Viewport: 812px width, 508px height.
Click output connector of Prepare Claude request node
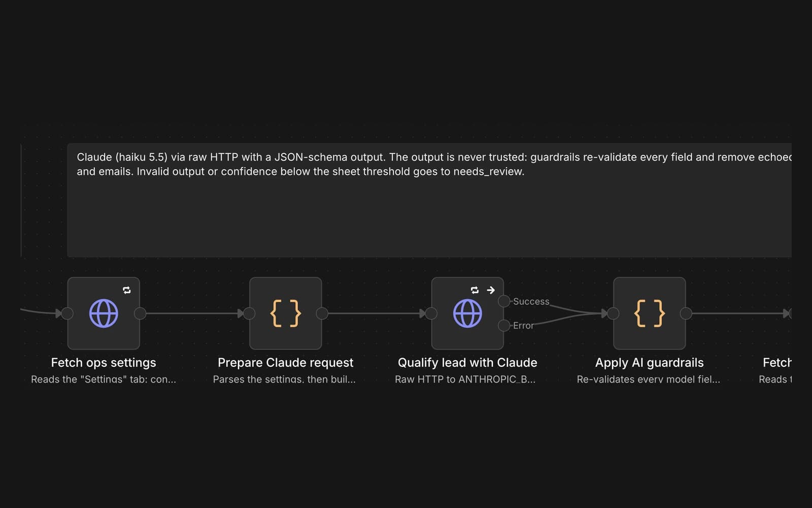(x=322, y=313)
